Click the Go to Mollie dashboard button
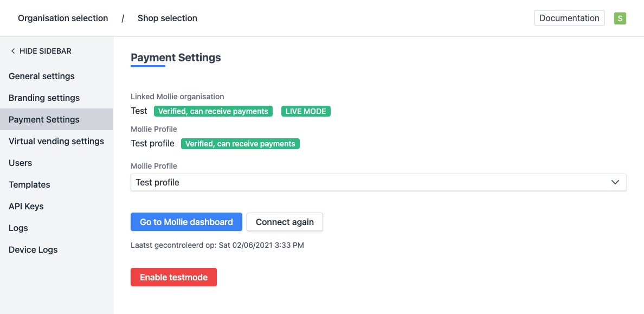This screenshot has width=644, height=314. [186, 222]
